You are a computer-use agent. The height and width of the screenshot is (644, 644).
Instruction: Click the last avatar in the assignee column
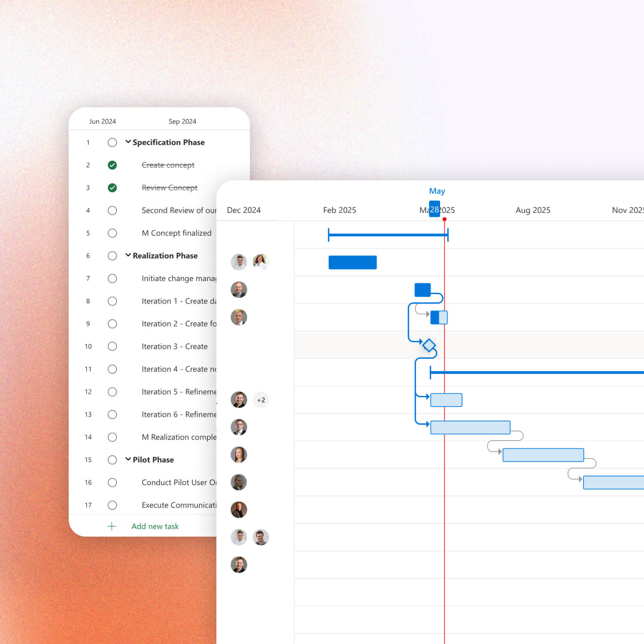(239, 565)
